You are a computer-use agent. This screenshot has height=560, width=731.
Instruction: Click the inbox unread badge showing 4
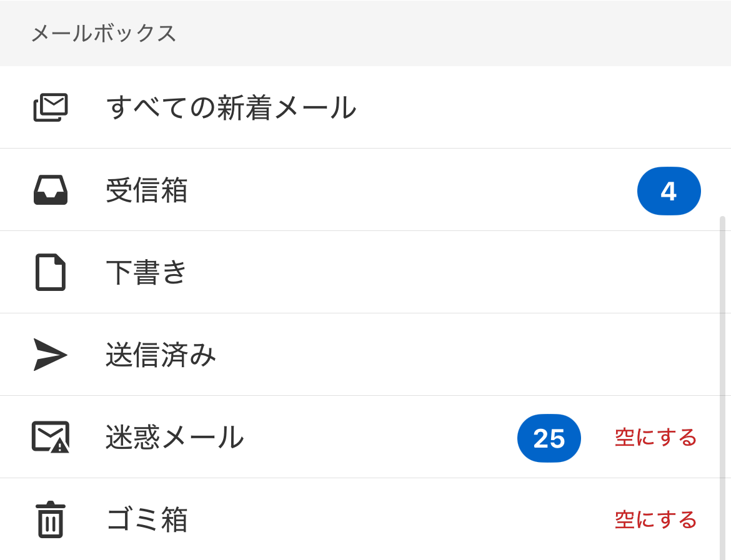pyautogui.click(x=669, y=191)
